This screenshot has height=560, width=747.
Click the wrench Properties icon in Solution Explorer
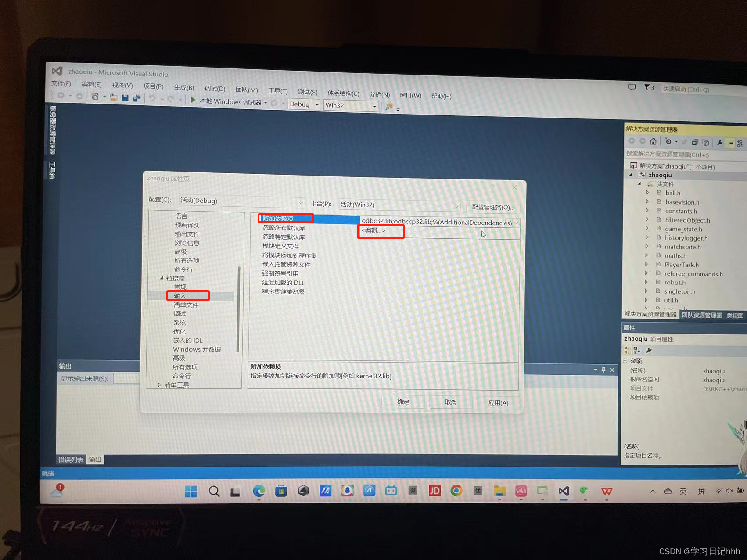720,143
